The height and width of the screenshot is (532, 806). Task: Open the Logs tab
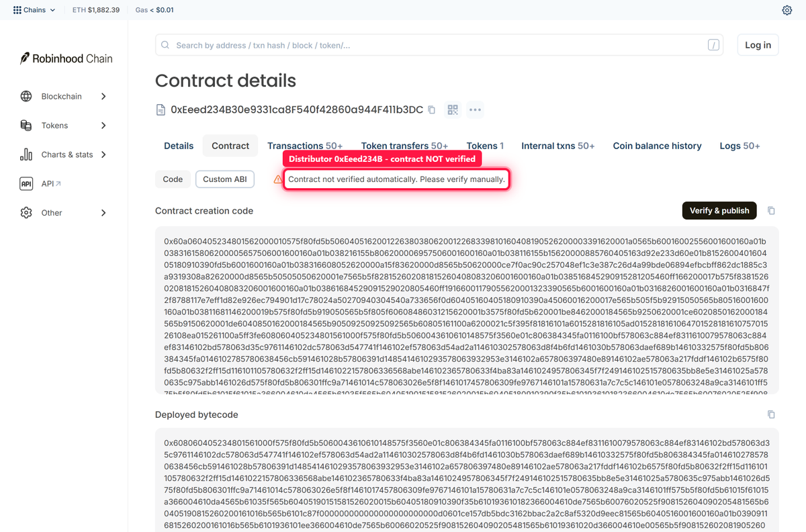point(740,146)
